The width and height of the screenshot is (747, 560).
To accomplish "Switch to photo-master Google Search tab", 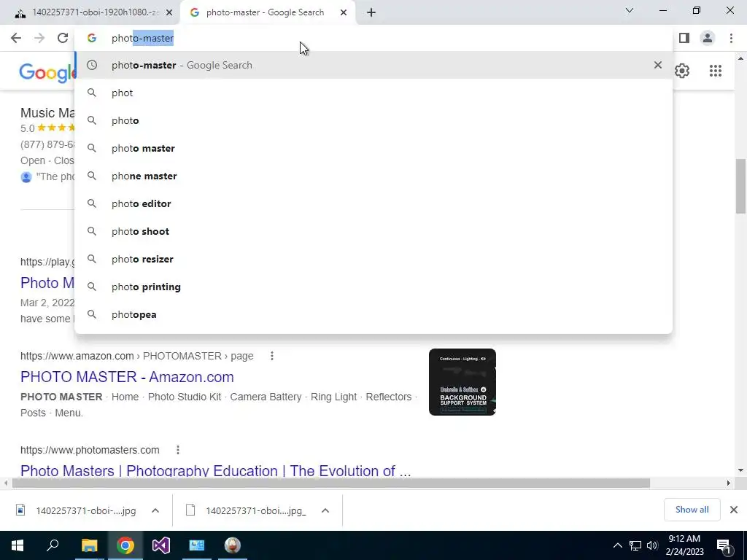I will pos(267,12).
